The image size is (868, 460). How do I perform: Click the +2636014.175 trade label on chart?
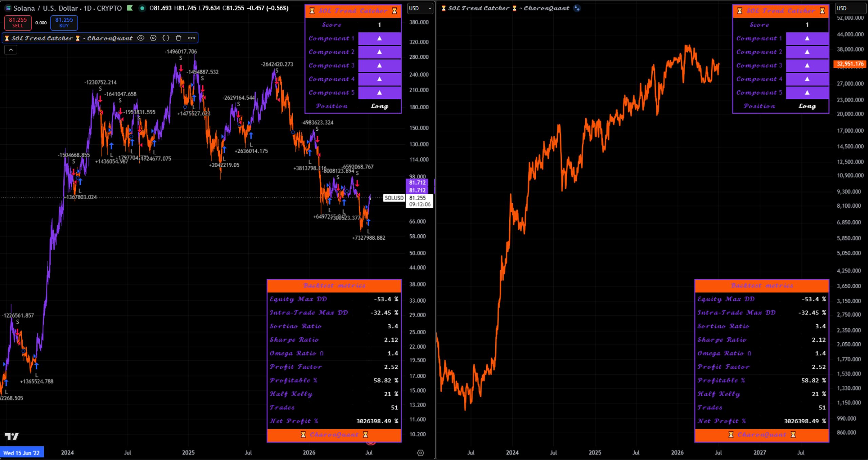[251, 151]
